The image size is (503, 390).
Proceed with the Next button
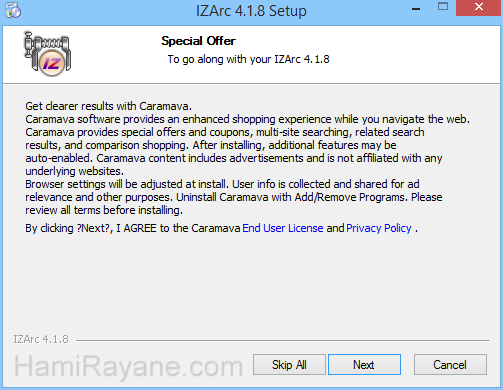click(364, 364)
